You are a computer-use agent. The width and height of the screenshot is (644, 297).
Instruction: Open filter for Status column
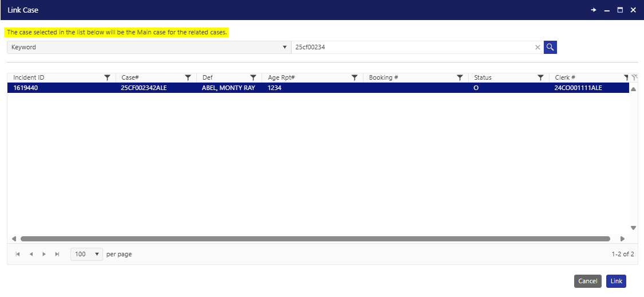540,77
